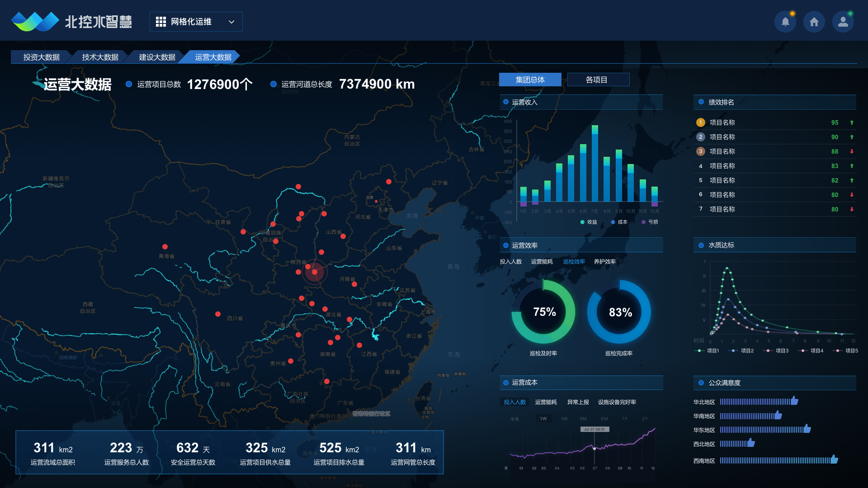The image size is (868, 488).
Task: Switch to the 投资大数据 tab
Action: (42, 57)
